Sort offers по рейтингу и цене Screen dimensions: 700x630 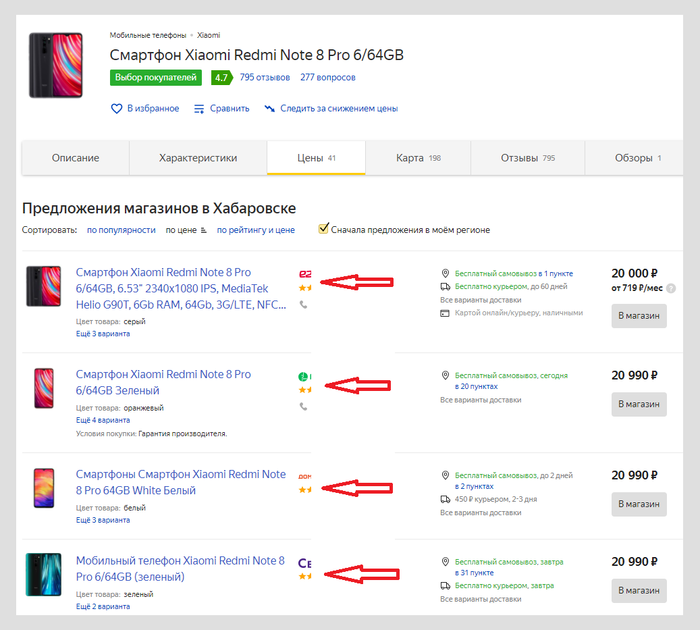(256, 230)
